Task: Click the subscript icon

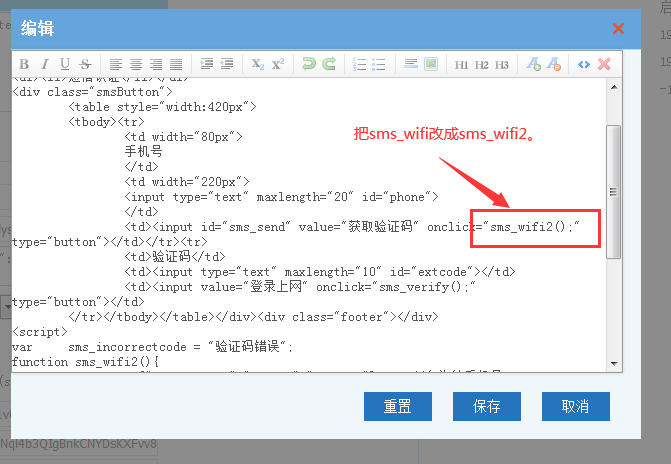Action: click(258, 64)
